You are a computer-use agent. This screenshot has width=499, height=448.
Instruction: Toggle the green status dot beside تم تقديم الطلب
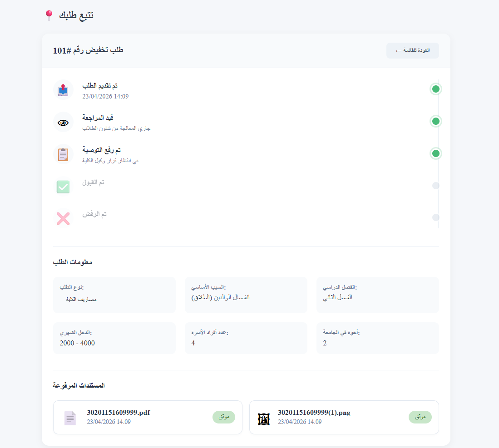coord(435,89)
